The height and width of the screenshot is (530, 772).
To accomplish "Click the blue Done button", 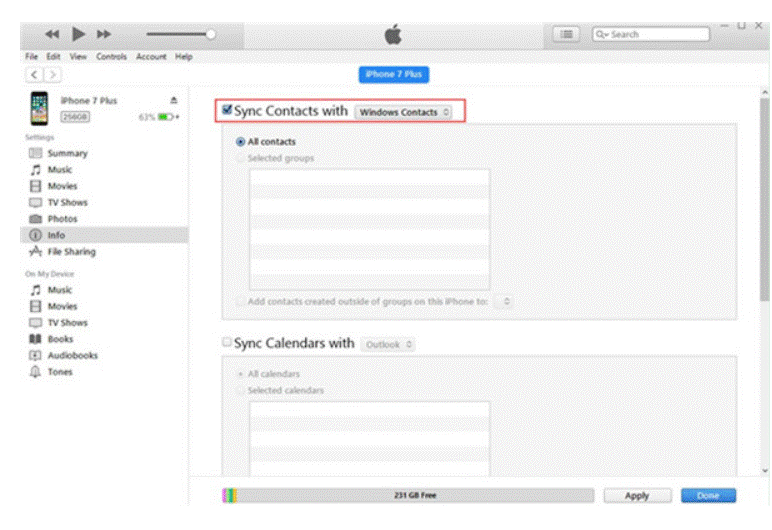I will tap(708, 496).
